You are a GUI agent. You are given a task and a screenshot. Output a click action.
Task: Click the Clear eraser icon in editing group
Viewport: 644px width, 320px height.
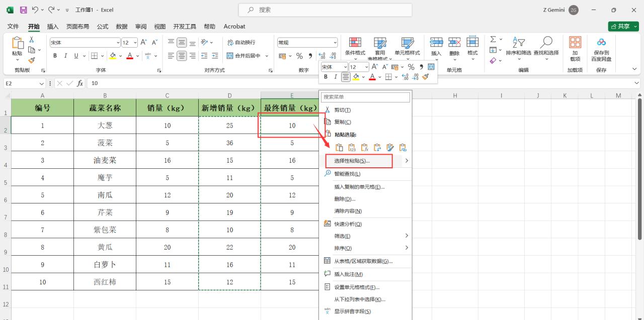[x=493, y=60]
